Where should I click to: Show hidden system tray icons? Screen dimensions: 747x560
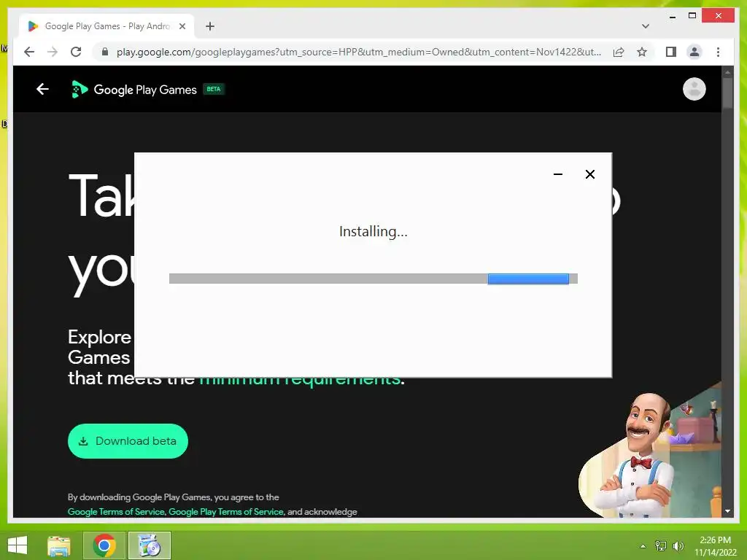(643, 546)
